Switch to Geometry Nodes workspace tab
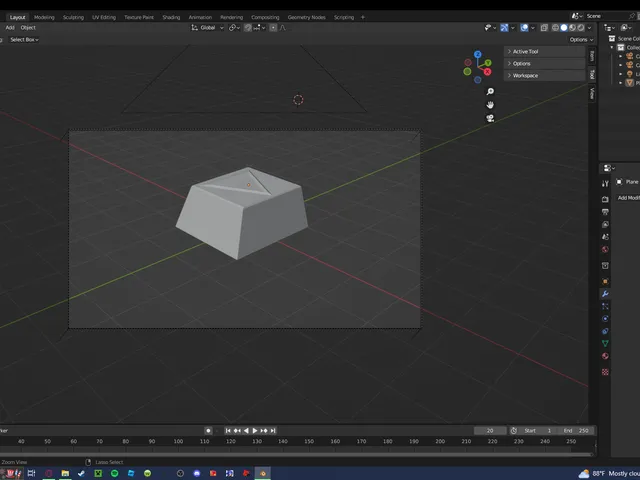 [x=307, y=17]
